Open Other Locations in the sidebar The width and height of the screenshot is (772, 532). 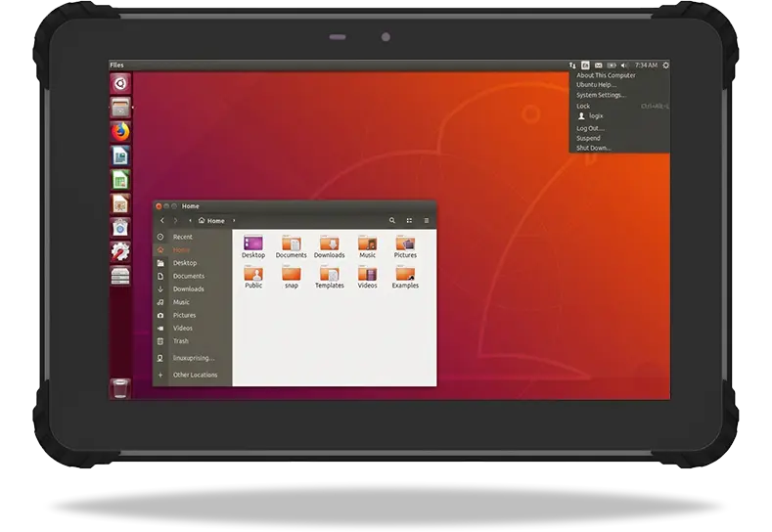(x=195, y=375)
